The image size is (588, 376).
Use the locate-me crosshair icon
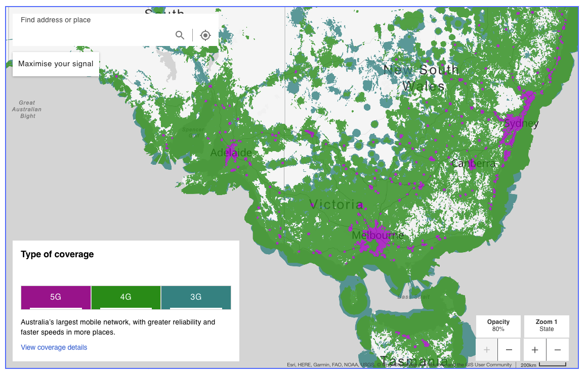coord(205,35)
